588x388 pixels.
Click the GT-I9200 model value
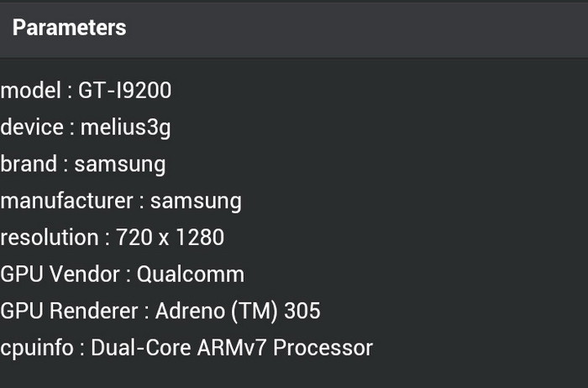click(x=125, y=91)
